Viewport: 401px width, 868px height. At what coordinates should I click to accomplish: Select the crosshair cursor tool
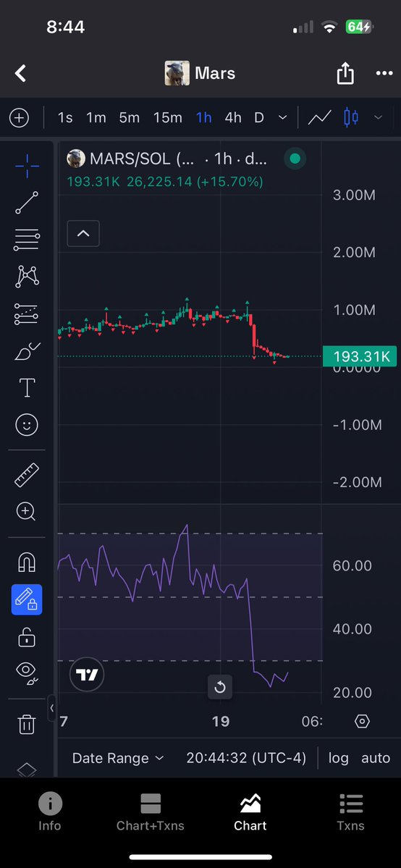click(27, 166)
